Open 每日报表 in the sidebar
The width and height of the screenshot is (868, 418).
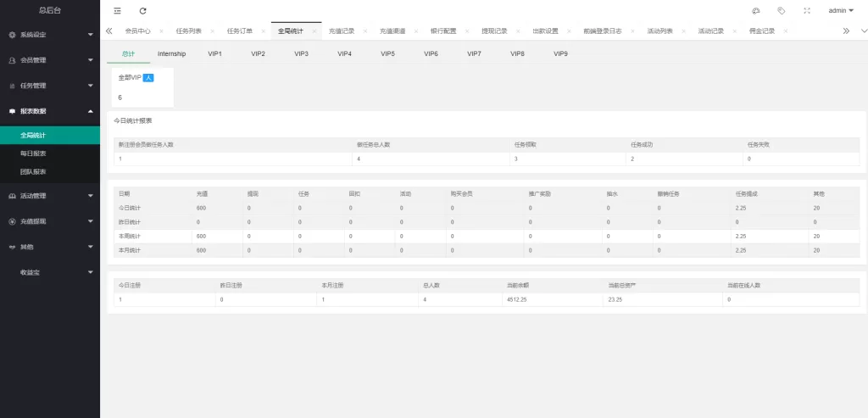[x=50, y=153]
